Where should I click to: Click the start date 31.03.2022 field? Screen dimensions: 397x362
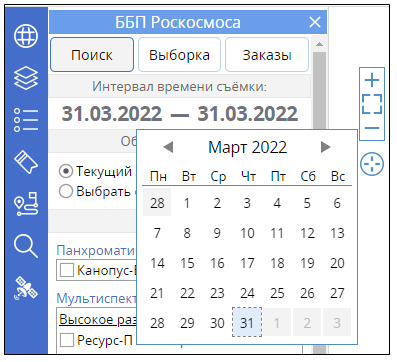(112, 114)
